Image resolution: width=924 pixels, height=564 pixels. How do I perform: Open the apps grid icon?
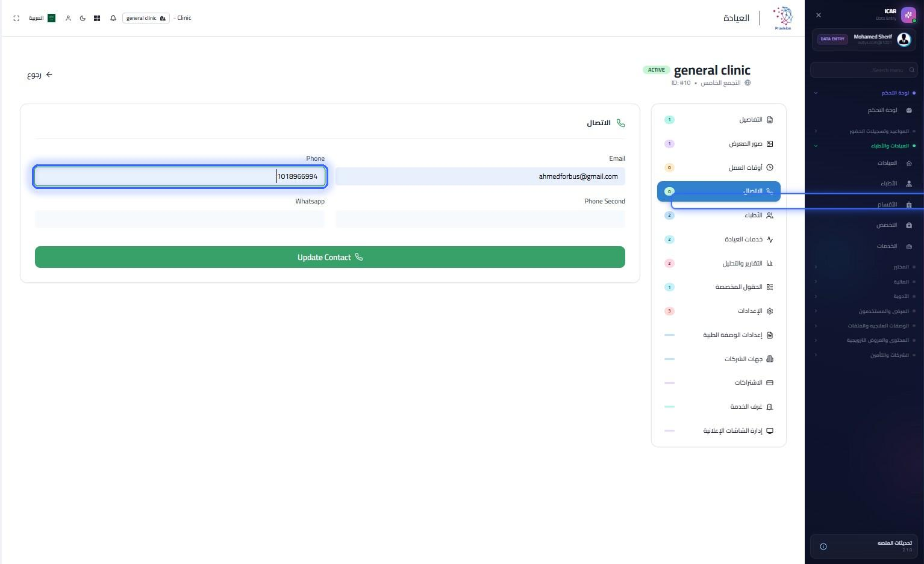pyautogui.click(x=97, y=18)
